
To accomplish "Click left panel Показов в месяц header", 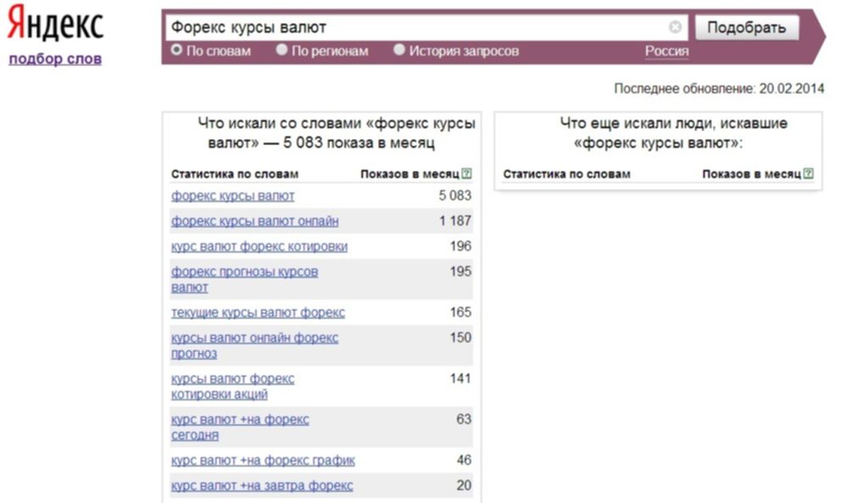I will click(409, 174).
